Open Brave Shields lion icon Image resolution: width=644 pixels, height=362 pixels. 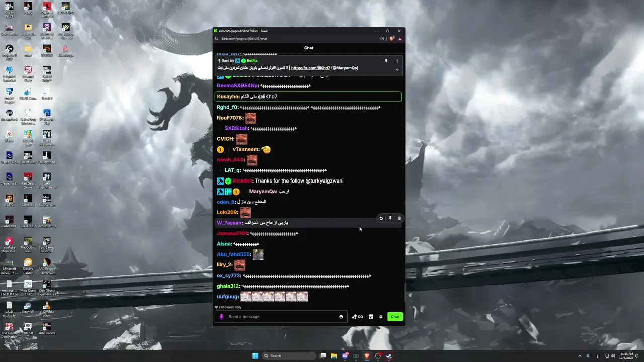coord(392,39)
